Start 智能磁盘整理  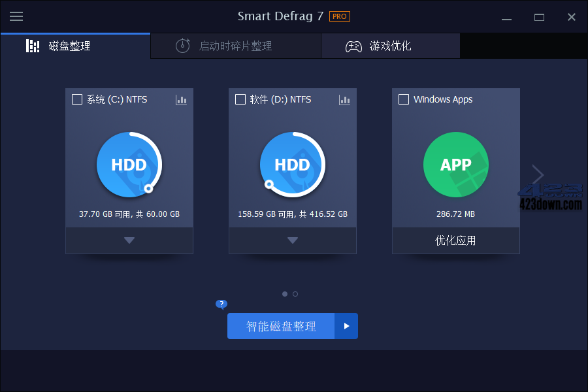[x=281, y=326]
